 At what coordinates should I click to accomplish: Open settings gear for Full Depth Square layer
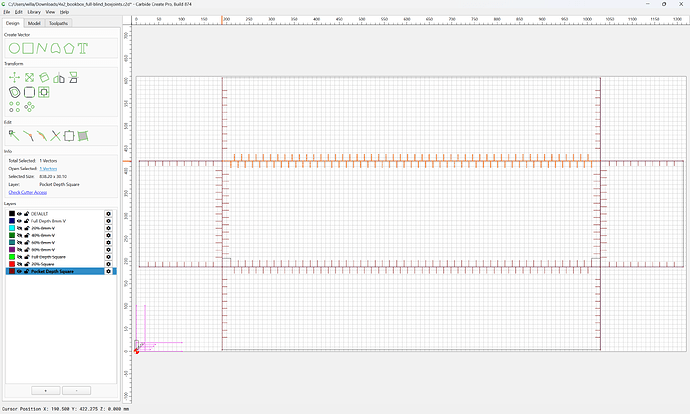[x=109, y=257]
